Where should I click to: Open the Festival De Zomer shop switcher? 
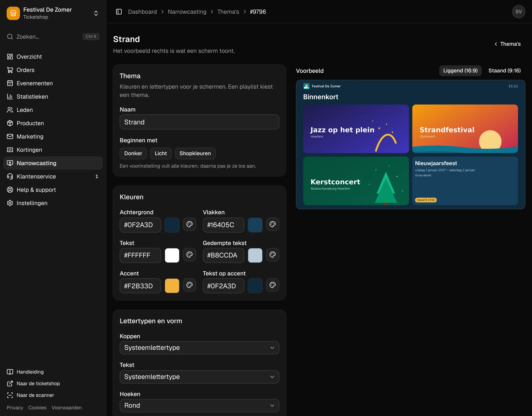click(x=53, y=13)
